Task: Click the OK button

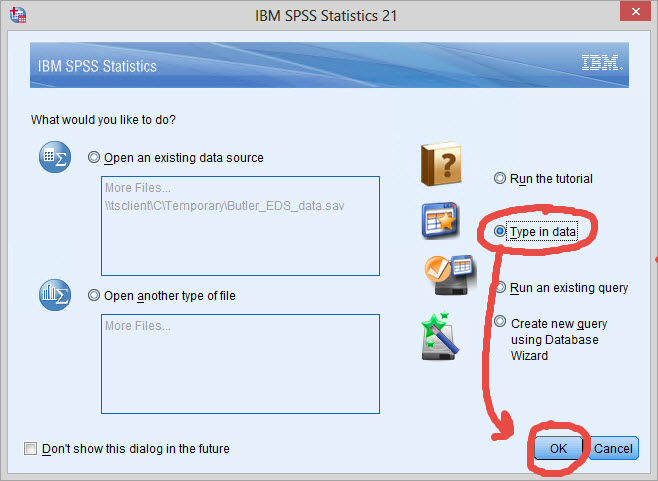Action: tap(558, 448)
